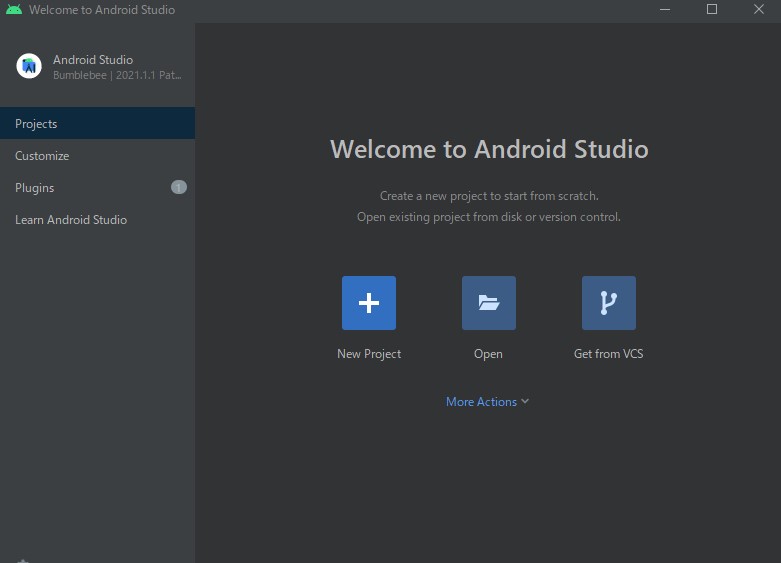This screenshot has width=781, height=563.
Task: Click the Get from VCS branch icon
Action: [609, 303]
